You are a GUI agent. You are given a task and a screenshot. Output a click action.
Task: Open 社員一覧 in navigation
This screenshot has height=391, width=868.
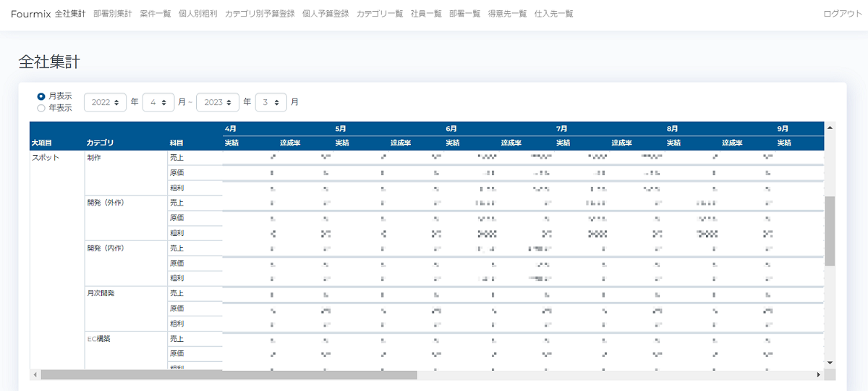(x=426, y=14)
